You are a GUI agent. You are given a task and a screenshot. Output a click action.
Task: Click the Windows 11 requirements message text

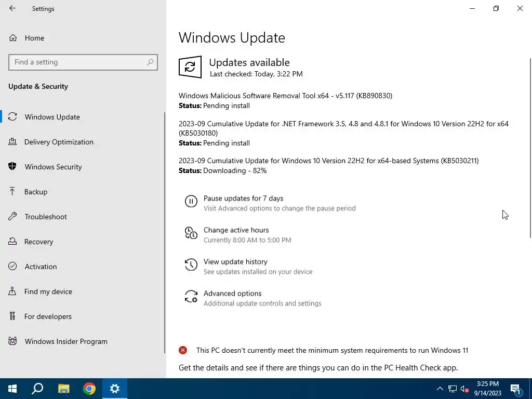tap(332, 350)
